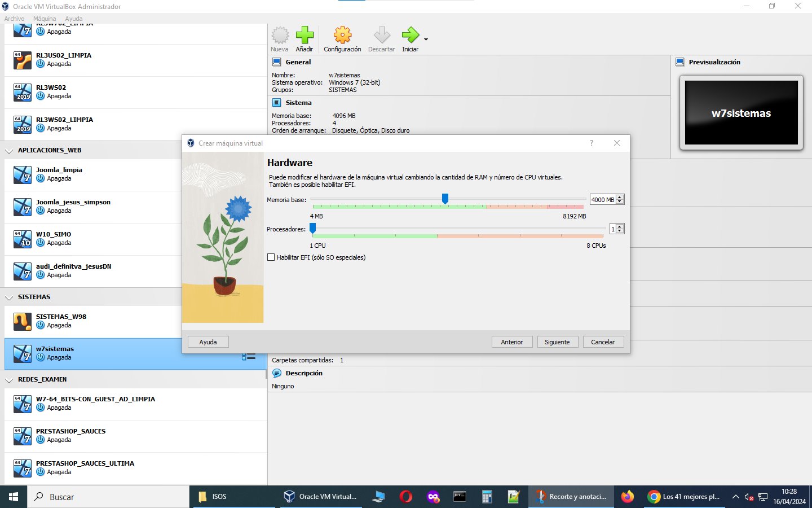Open the Calculator taskbar icon
This screenshot has width=812, height=508.
(487, 497)
